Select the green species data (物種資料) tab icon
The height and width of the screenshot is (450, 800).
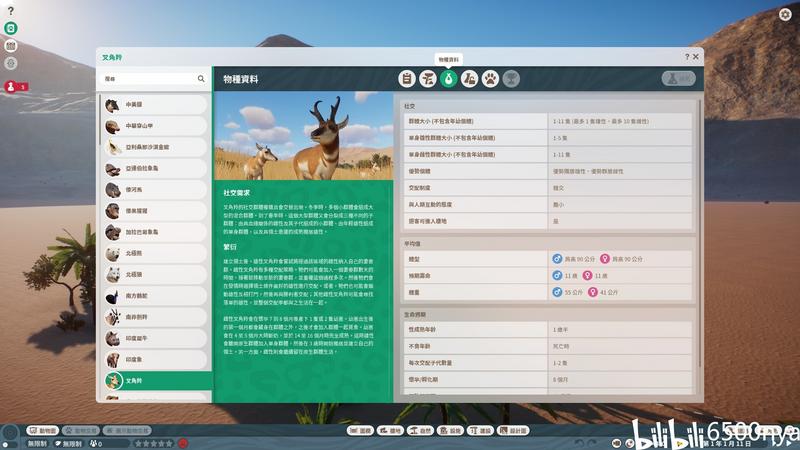click(448, 79)
